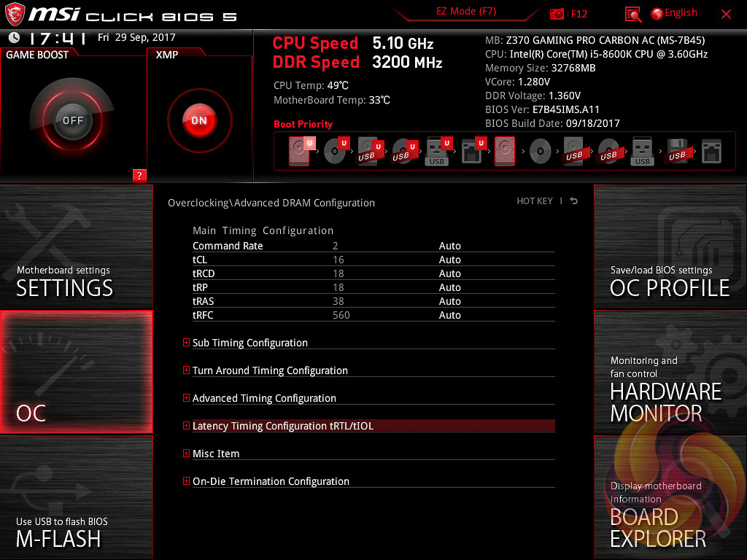This screenshot has height=560, width=747.
Task: Select the USB floppy boot device
Action: tap(677, 151)
